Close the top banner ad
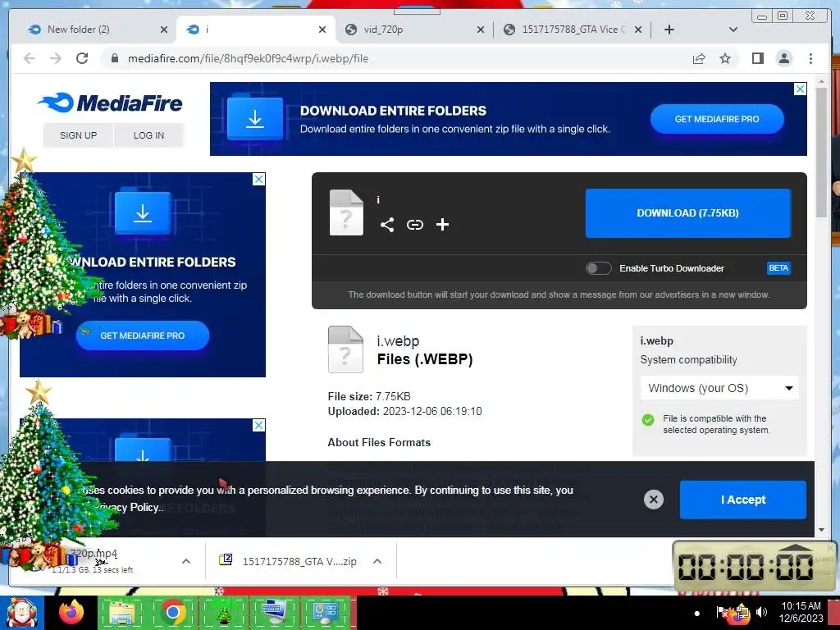Image resolution: width=840 pixels, height=630 pixels. click(x=800, y=89)
